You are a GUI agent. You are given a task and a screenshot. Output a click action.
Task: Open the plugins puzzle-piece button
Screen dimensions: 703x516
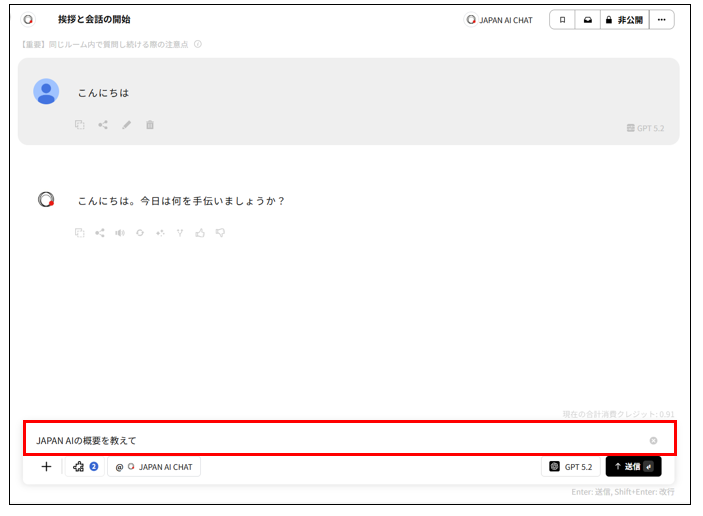click(84, 467)
